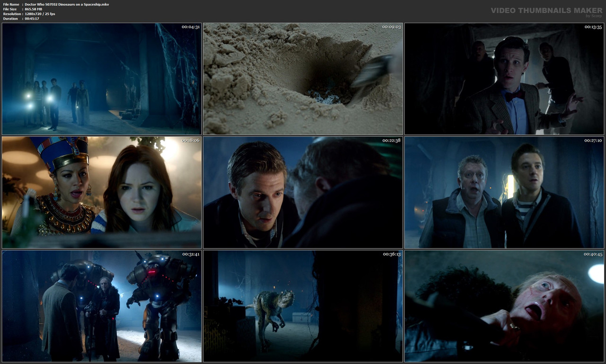Open the final frame at 00:40:45
606x364 pixels.
pyautogui.click(x=504, y=306)
